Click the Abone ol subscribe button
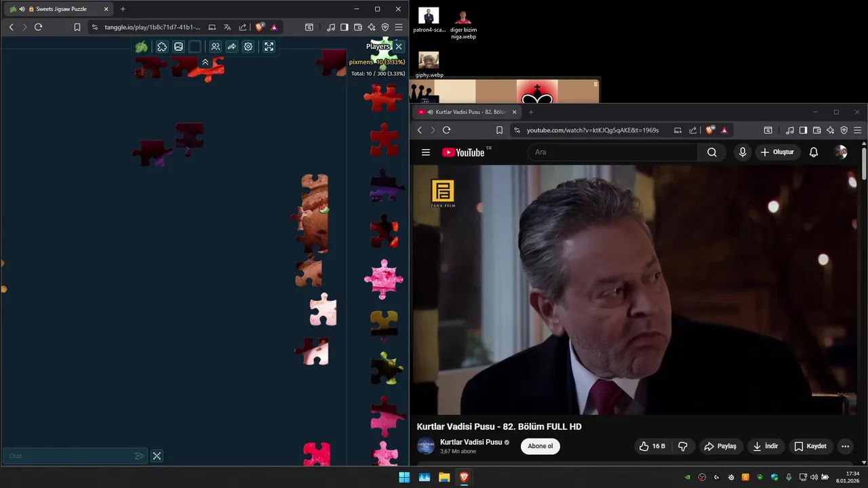The image size is (868, 488). 540,446
